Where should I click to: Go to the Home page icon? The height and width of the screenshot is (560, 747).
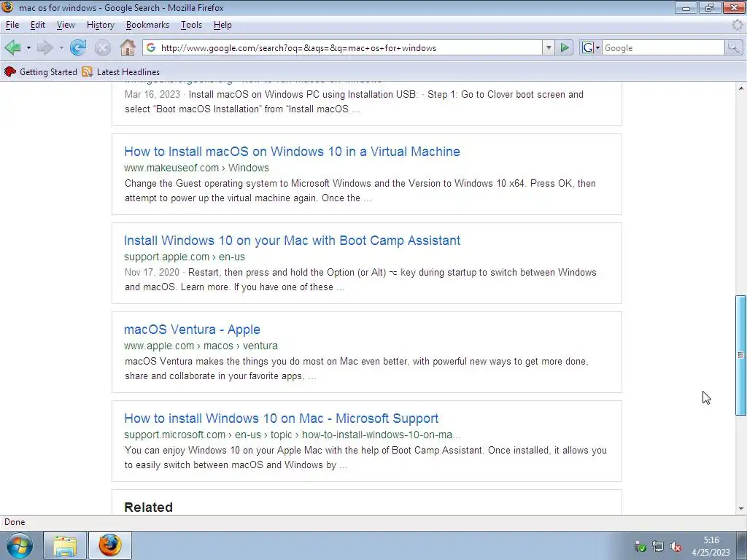point(128,47)
